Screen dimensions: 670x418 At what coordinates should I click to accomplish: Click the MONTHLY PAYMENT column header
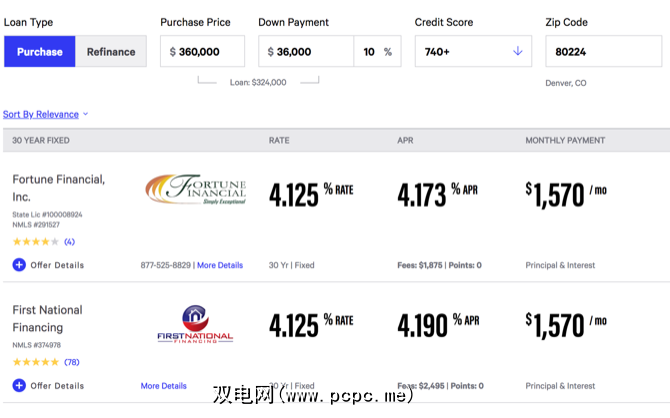tap(565, 140)
